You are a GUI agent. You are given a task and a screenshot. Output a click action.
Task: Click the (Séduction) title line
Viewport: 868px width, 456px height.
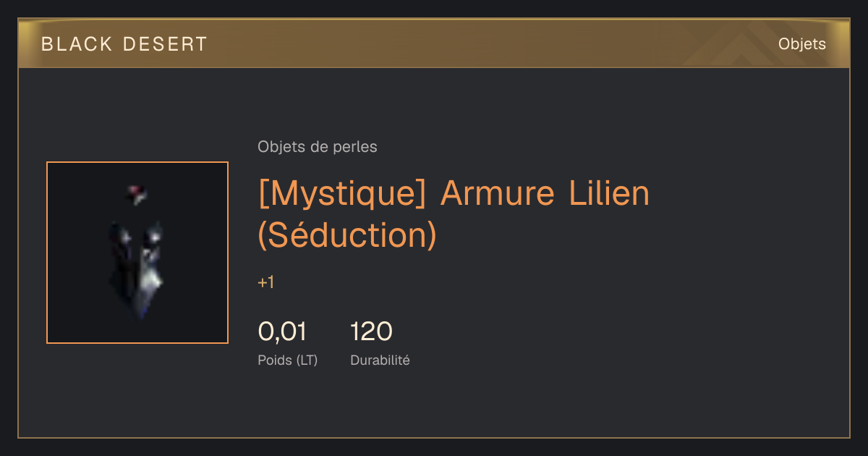pyautogui.click(x=347, y=235)
